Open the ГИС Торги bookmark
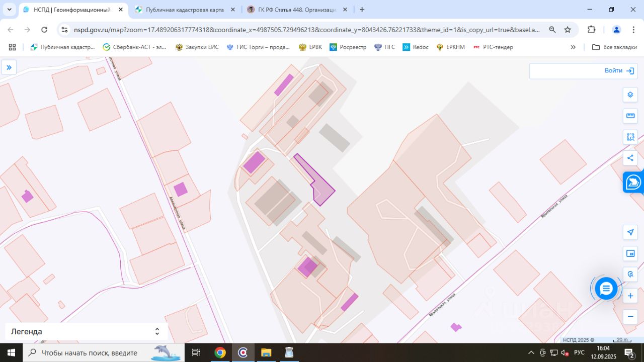The height and width of the screenshot is (362, 644). coord(258,47)
